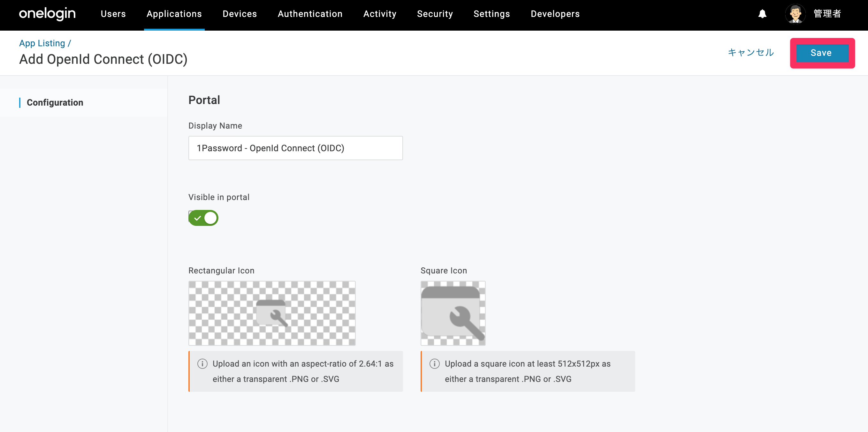Click the 2.64:1 aspect-ratio upload hint
The height and width of the screenshot is (432, 868).
click(x=295, y=371)
